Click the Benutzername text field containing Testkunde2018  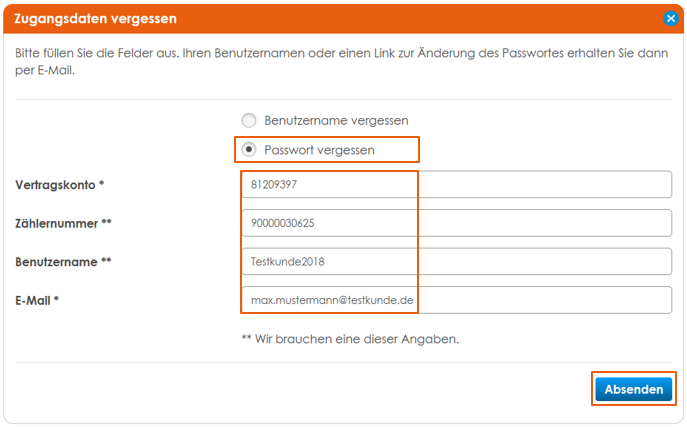456,262
